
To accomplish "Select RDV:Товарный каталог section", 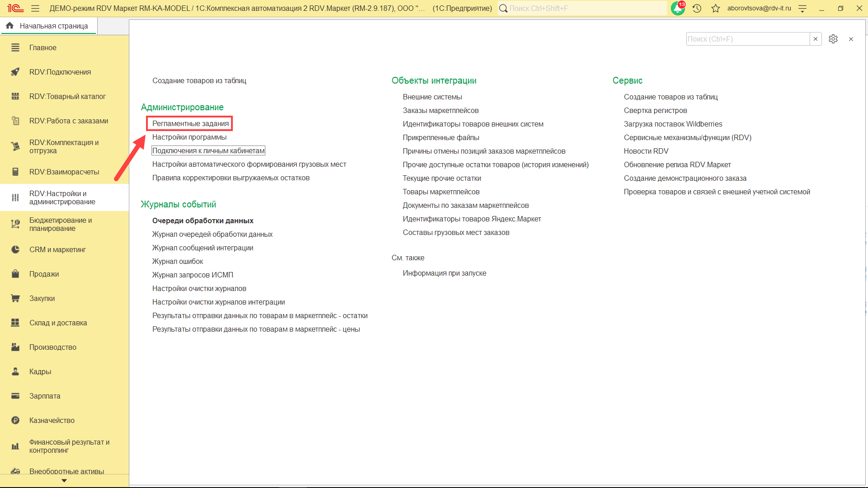I will [67, 96].
